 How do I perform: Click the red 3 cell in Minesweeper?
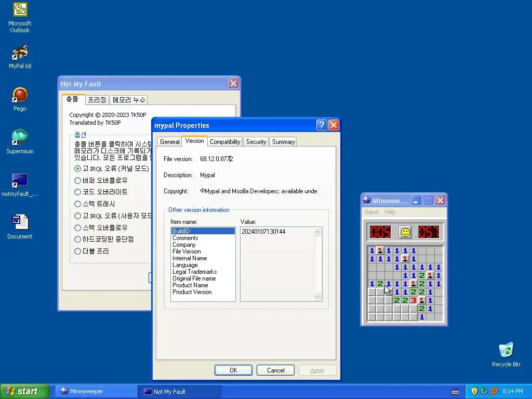point(413,300)
